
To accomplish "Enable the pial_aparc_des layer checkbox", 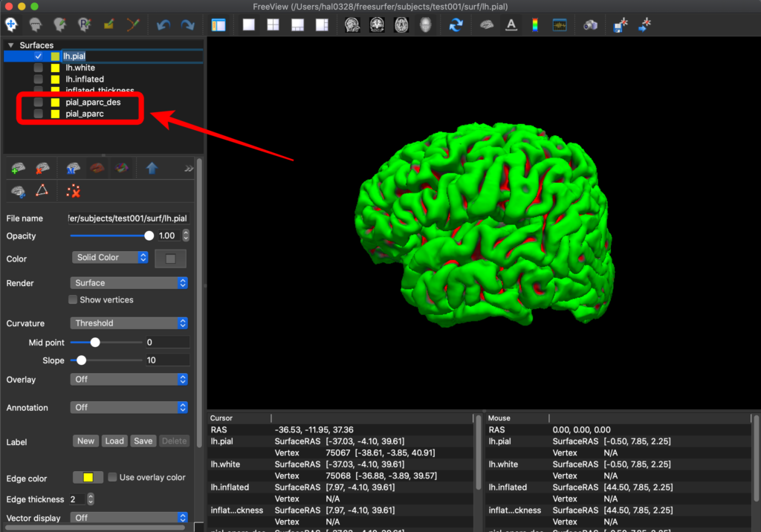I will click(39, 103).
